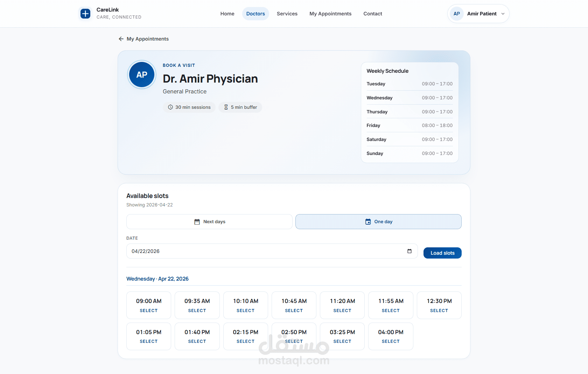
Task: Click the CareLink plus logo icon
Action: point(85,14)
